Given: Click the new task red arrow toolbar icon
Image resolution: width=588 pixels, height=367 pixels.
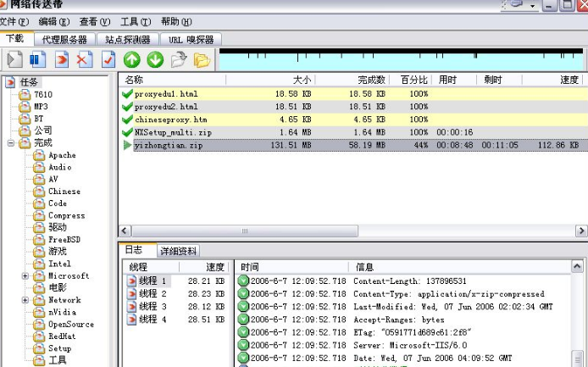Looking at the screenshot, I should (x=62, y=59).
